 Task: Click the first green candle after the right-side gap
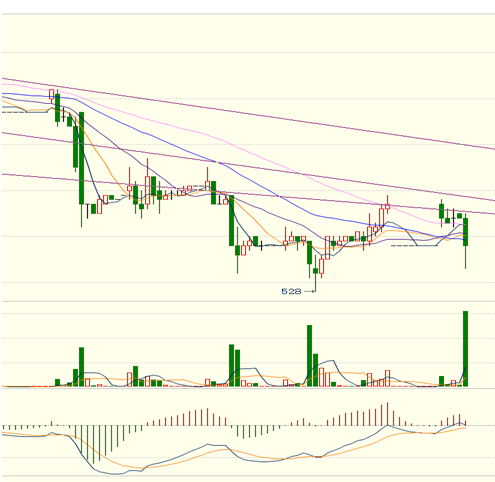(441, 211)
